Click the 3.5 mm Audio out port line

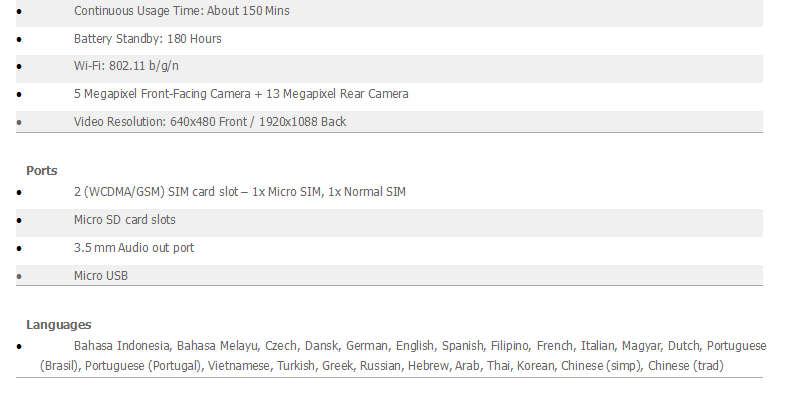pos(134,248)
